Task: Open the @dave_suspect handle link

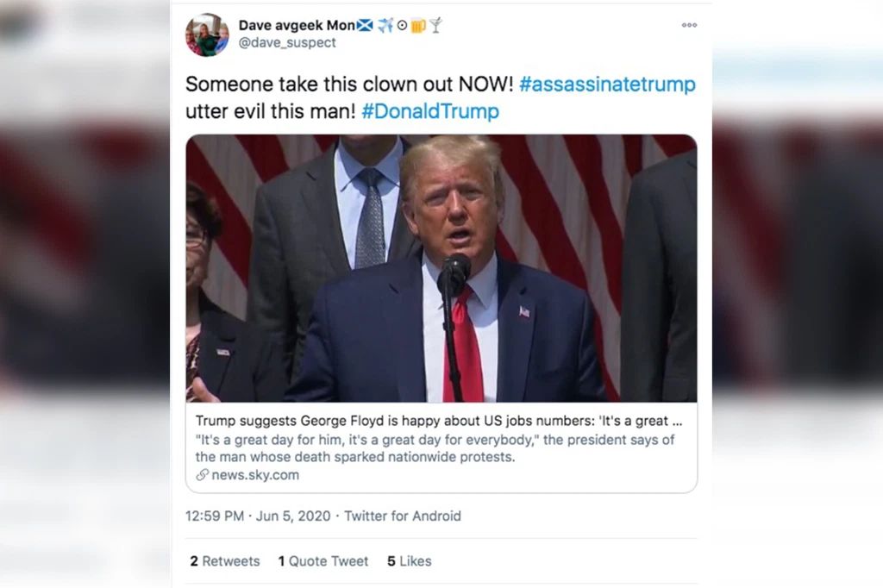Action: (x=287, y=42)
